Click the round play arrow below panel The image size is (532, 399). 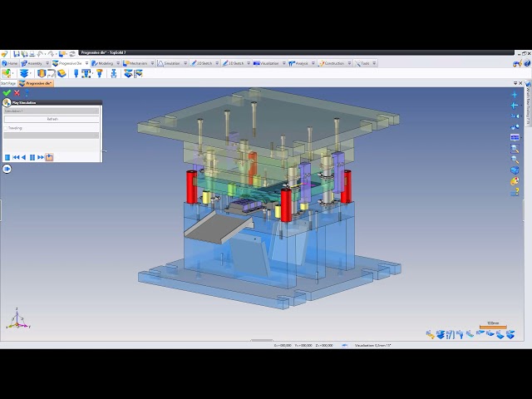[7, 169]
